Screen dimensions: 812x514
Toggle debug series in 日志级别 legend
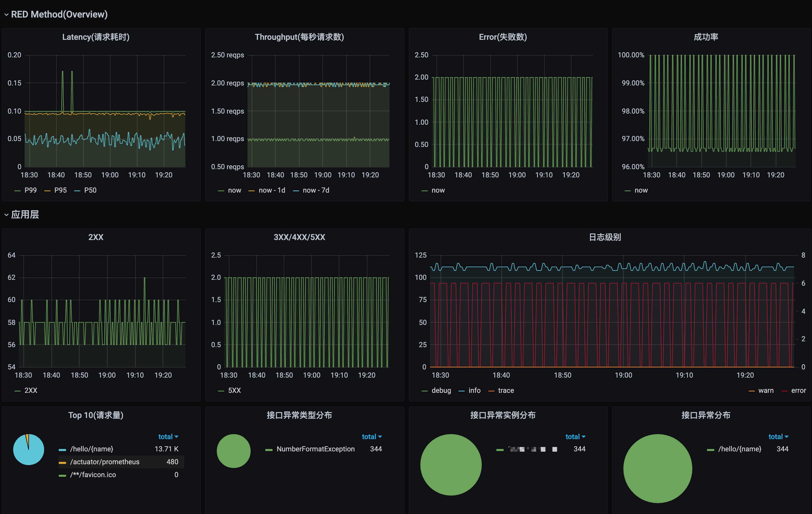441,390
